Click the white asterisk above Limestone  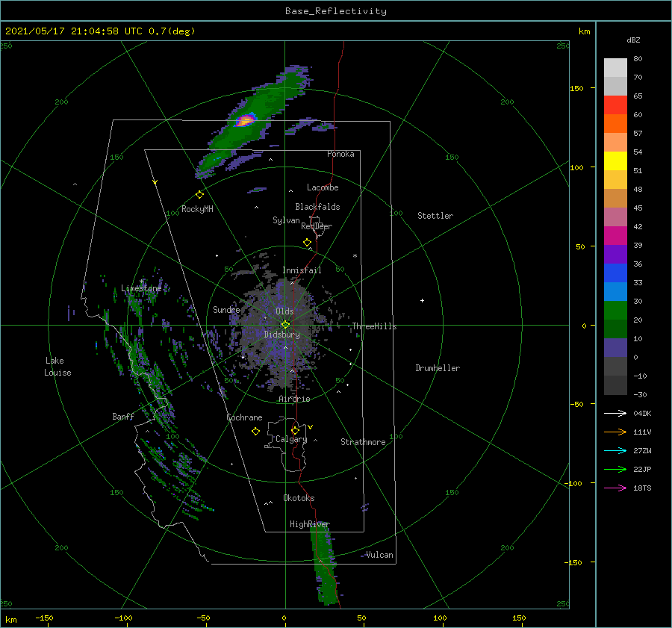point(142,282)
